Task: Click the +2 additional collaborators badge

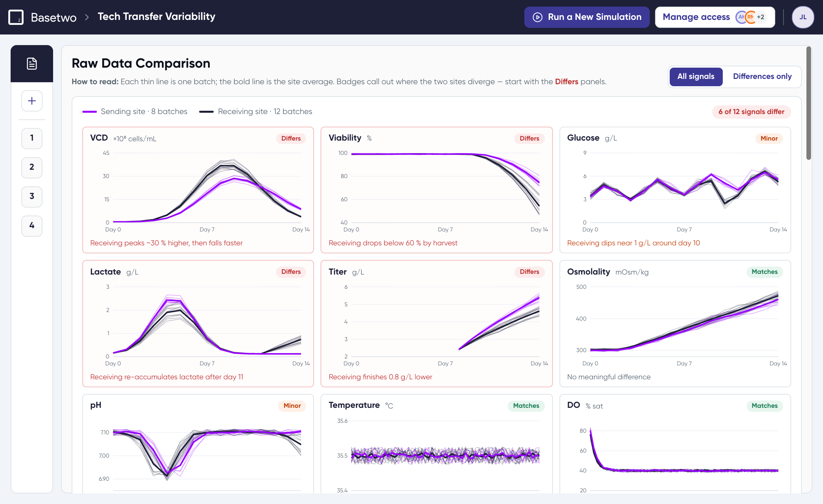Action: coord(761,17)
